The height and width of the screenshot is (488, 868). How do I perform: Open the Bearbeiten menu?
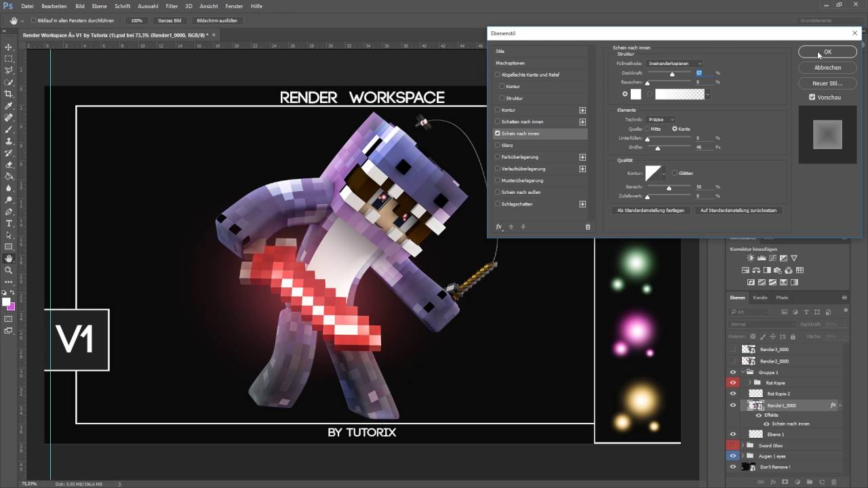54,6
